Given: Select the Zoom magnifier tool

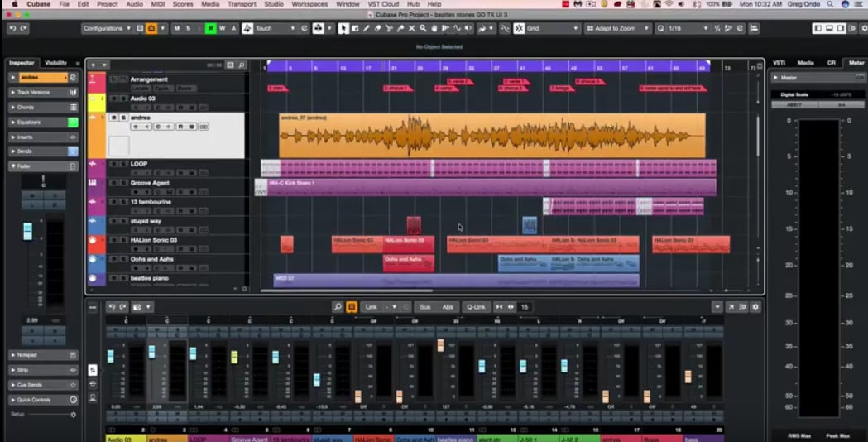Looking at the screenshot, I should tap(423, 28).
